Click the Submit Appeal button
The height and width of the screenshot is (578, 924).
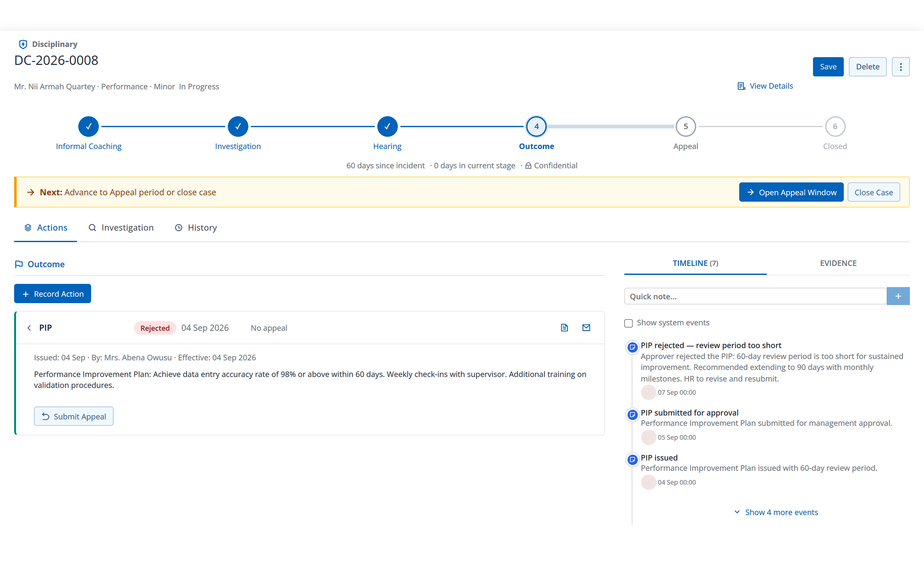74,416
